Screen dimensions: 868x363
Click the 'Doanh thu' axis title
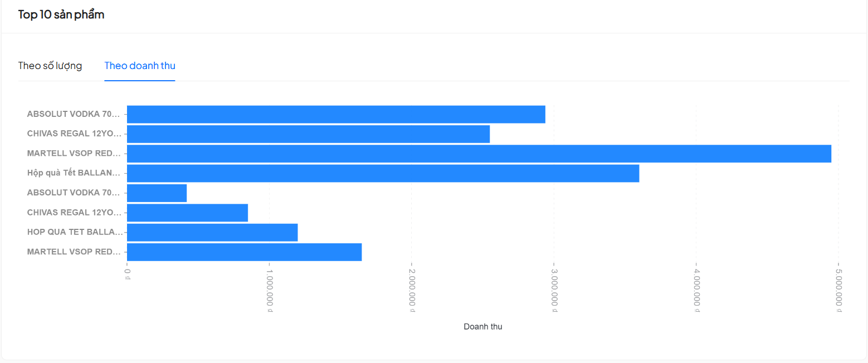coord(482,327)
